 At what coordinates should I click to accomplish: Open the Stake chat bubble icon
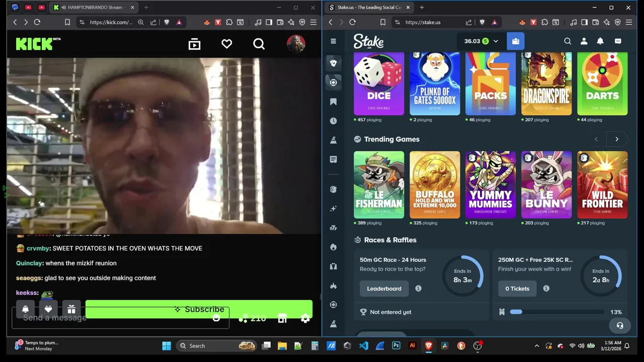pyautogui.click(x=618, y=41)
